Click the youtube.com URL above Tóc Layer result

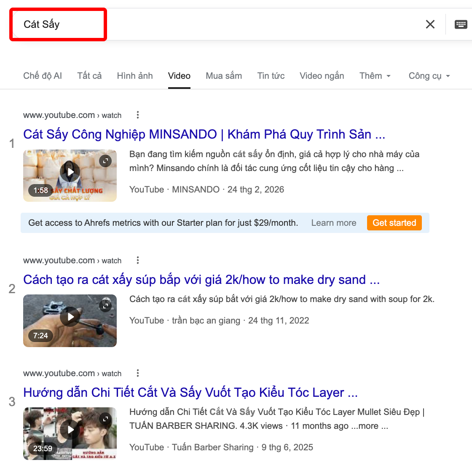72,373
